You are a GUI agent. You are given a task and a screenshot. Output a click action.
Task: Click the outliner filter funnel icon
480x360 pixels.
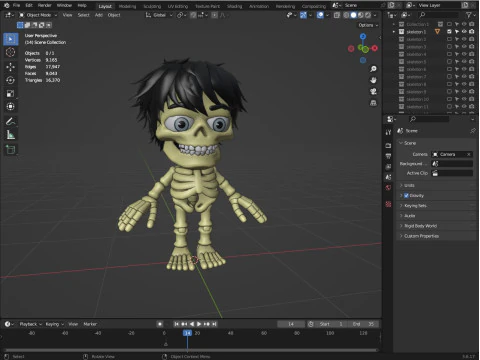pyautogui.click(x=469, y=15)
